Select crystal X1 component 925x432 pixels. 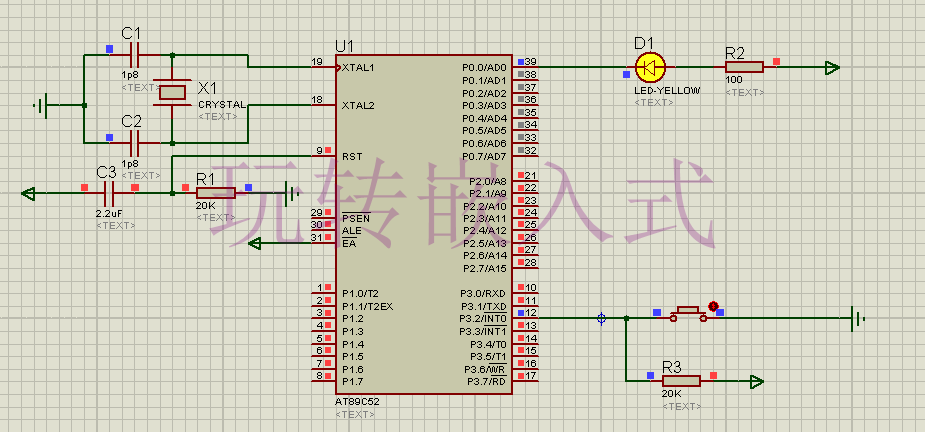172,92
